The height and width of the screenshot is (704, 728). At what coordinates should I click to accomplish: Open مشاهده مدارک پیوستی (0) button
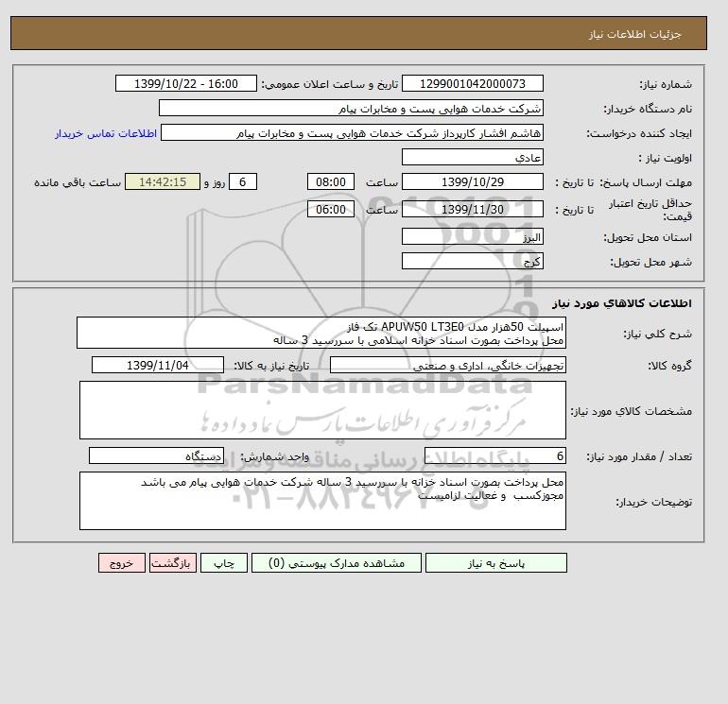[337, 563]
